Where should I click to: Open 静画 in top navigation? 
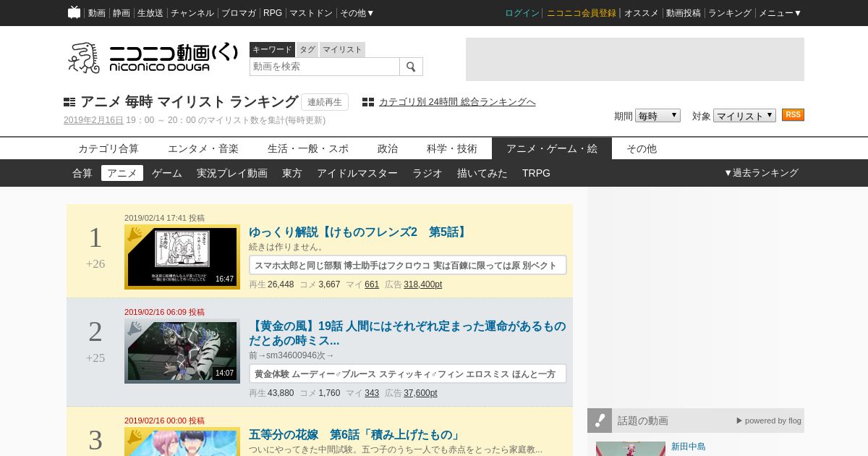point(122,13)
